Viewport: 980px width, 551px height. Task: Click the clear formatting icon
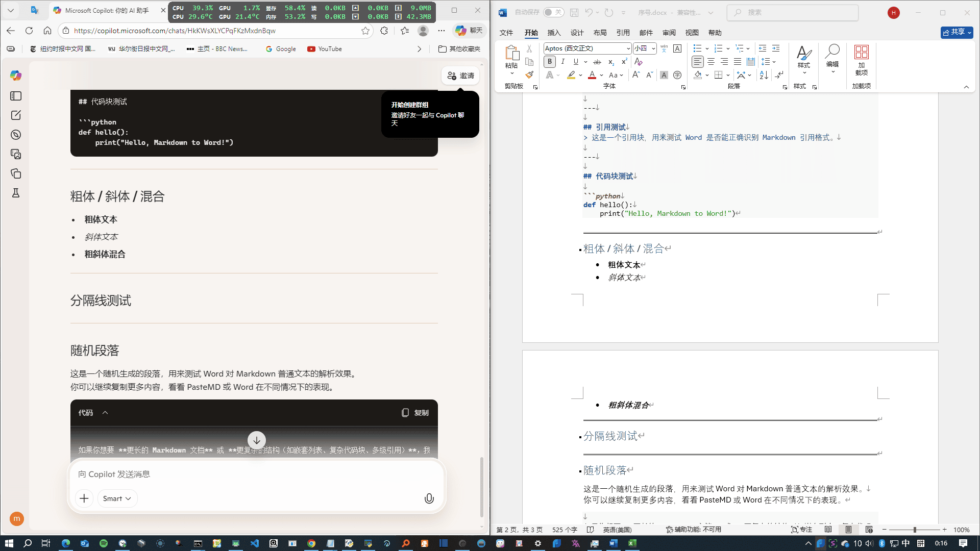tap(638, 62)
